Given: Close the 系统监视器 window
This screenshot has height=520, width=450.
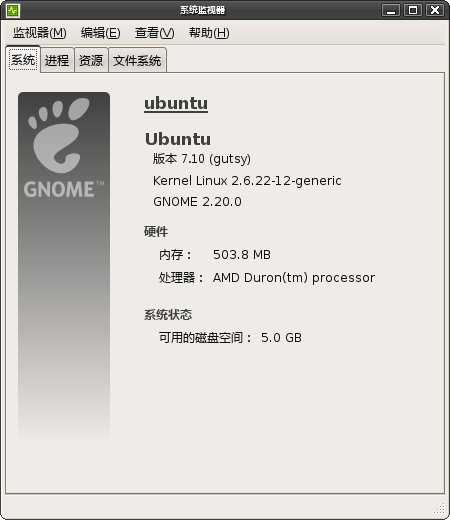Looking at the screenshot, I should click(435, 10).
